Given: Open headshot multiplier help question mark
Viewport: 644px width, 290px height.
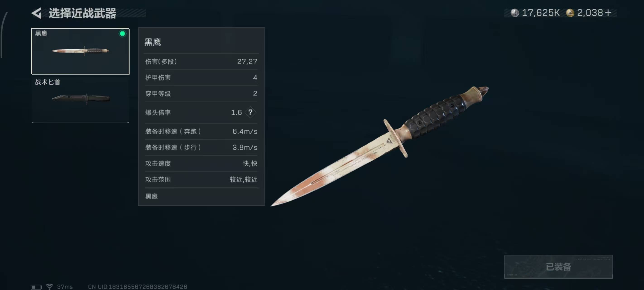Looking at the screenshot, I should (x=250, y=112).
